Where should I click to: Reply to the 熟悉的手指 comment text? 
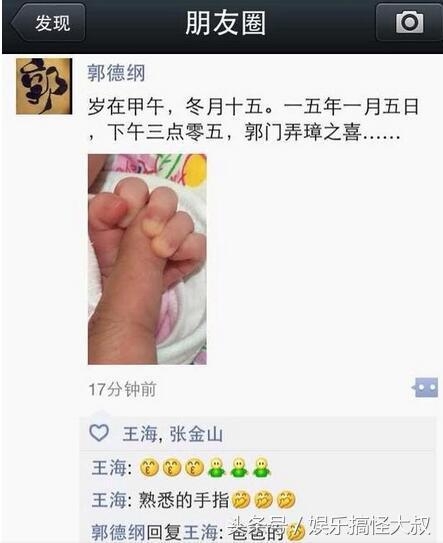point(184,500)
